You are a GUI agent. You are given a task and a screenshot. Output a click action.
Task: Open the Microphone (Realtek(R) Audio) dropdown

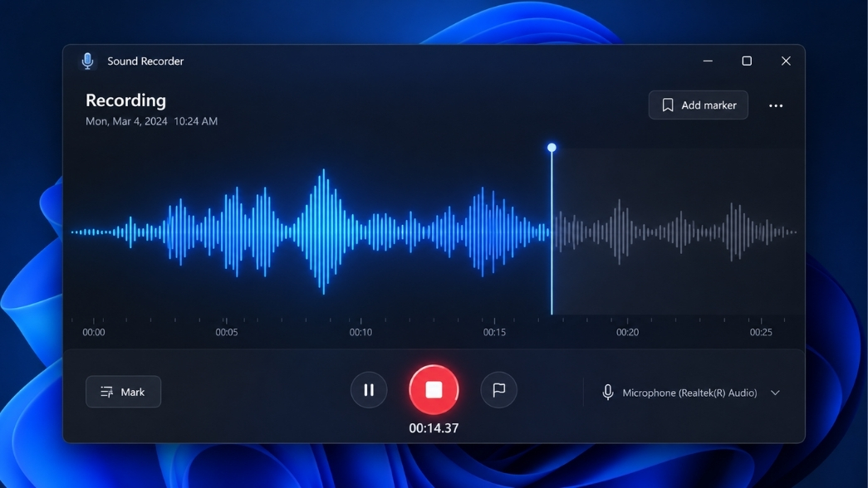[x=691, y=393]
